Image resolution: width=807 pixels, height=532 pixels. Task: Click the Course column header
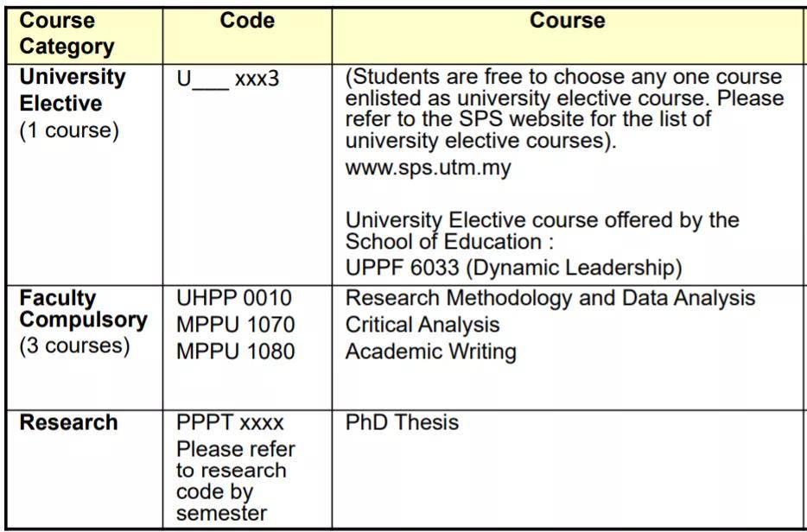567,21
